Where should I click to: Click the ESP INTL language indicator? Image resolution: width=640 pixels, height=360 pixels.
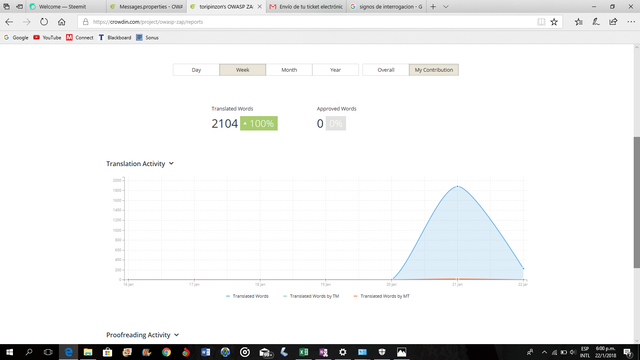coord(585,352)
